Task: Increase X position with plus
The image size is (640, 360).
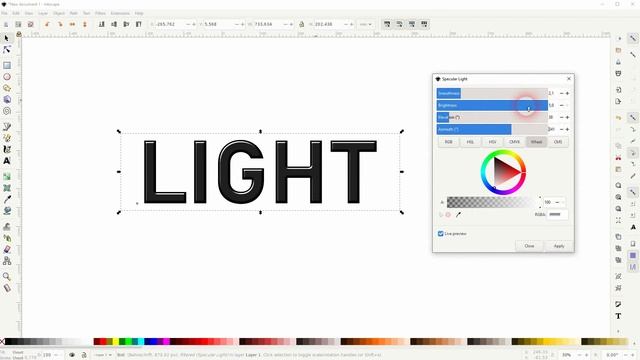Action: click(x=194, y=24)
